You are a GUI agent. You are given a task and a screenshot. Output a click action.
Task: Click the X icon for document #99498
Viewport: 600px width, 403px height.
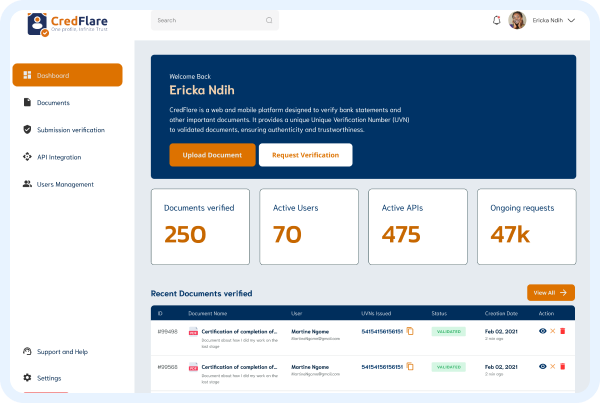tap(552, 330)
